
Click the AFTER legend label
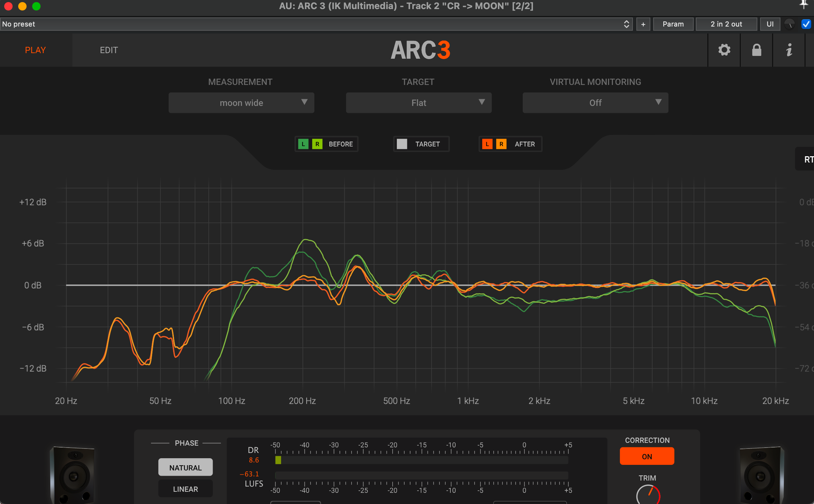click(524, 144)
